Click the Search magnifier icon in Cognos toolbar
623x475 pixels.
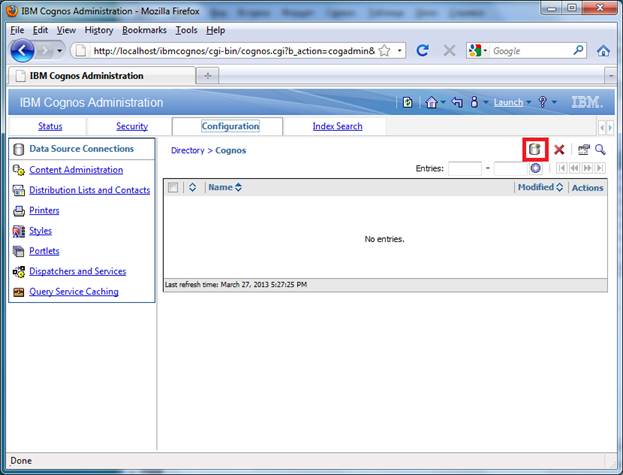(x=600, y=149)
